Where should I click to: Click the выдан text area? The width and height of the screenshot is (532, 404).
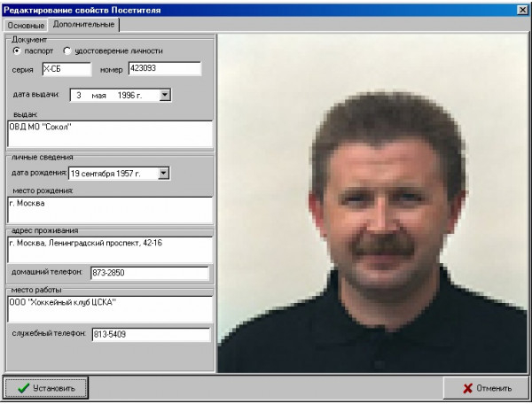(110, 134)
